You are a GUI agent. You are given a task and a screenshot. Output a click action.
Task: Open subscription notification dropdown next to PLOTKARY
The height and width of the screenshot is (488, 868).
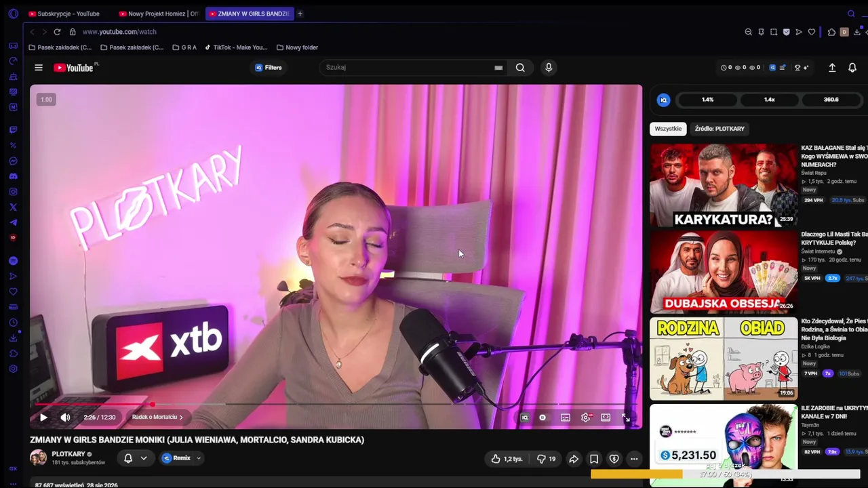click(135, 458)
